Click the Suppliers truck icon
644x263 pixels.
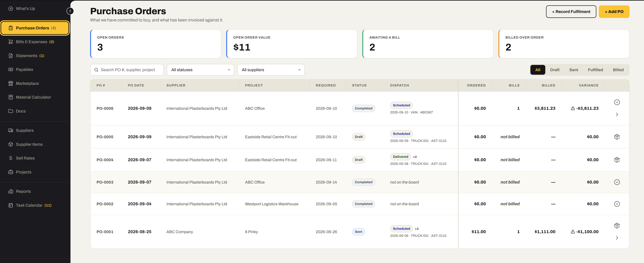point(11,130)
